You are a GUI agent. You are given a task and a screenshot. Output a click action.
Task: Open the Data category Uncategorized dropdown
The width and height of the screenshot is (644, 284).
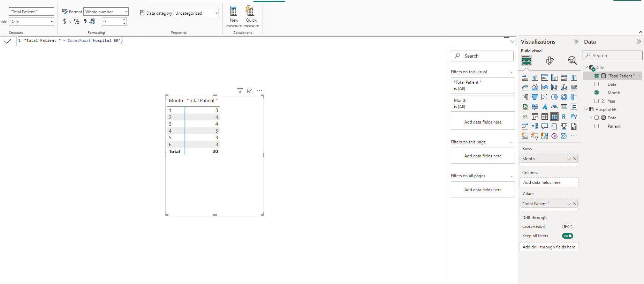point(196,13)
